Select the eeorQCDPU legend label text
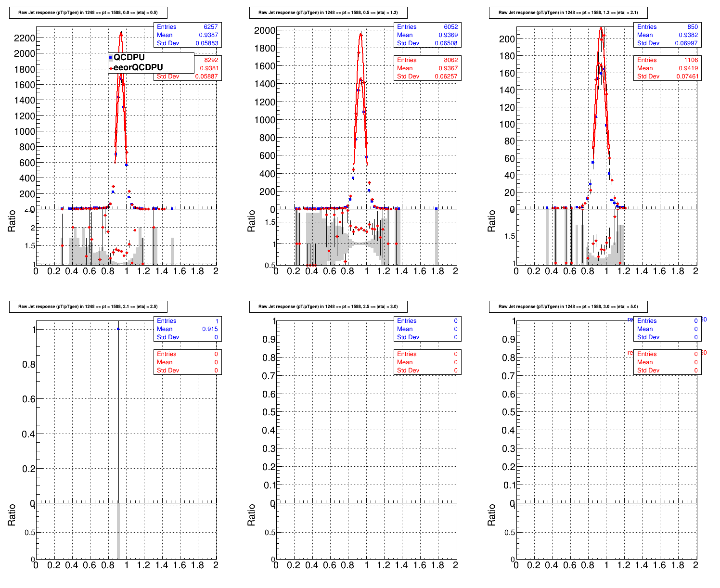 click(138, 68)
